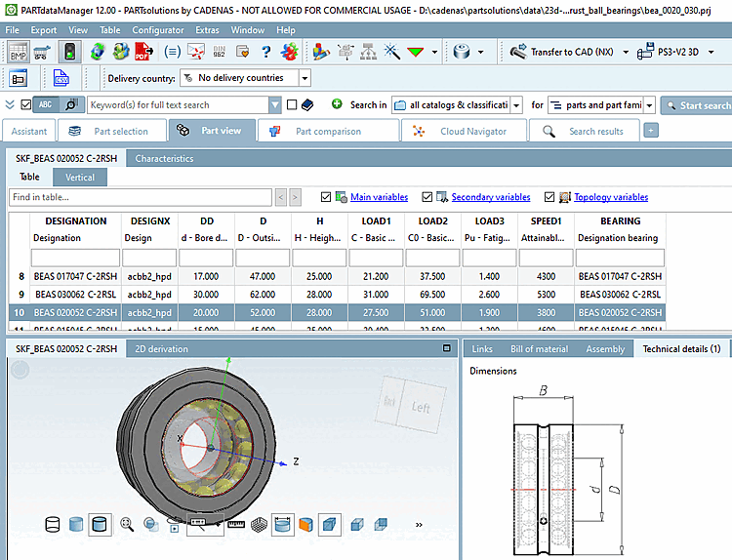Viewport: 732px width, 560px height.
Task: Select table row BEAS 030062 C-2RSL
Action: point(76,295)
